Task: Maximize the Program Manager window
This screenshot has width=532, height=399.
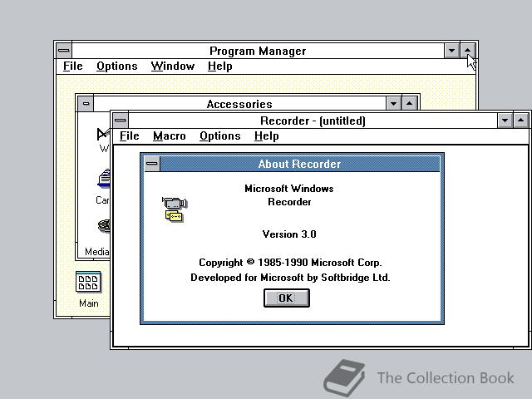Action: tap(467, 51)
